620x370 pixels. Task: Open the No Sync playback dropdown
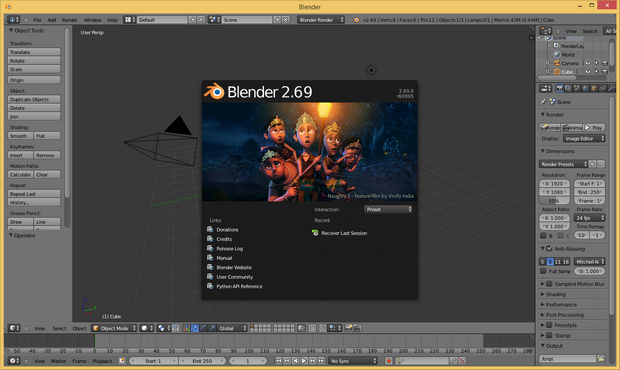pos(353,361)
